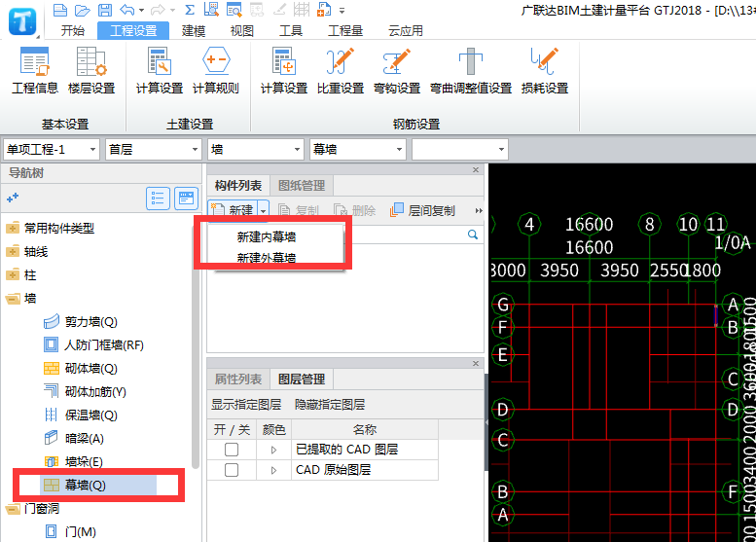Open 计算设置 under 钢筋设置
The width and height of the screenshot is (756, 542).
284,70
